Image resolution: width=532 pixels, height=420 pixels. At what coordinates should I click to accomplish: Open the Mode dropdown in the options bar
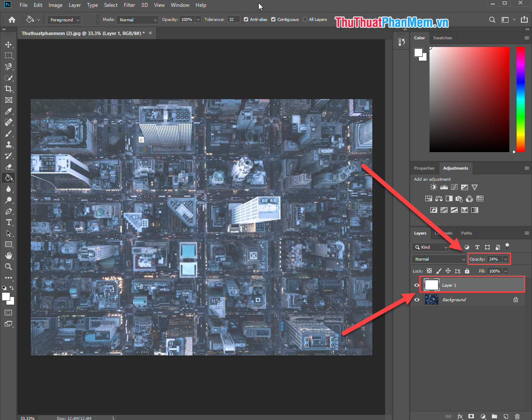137,19
